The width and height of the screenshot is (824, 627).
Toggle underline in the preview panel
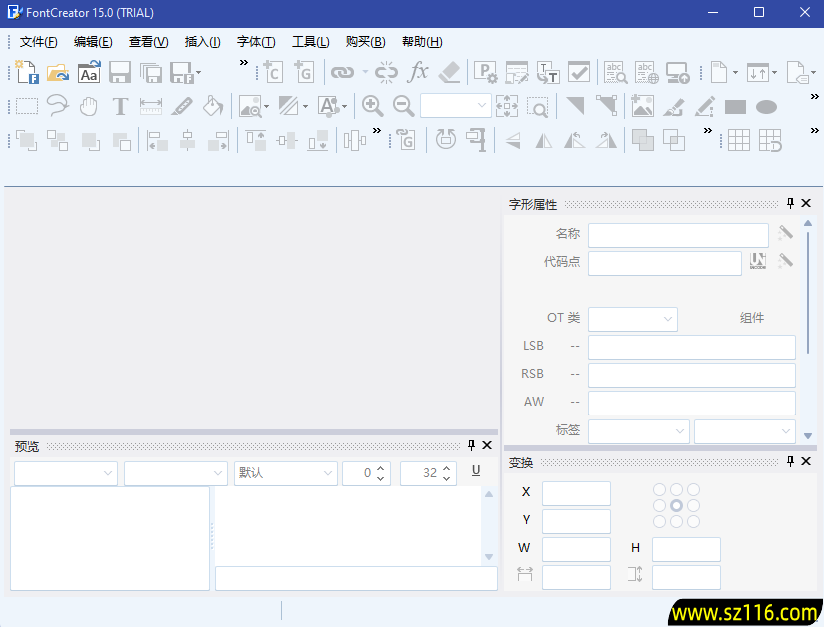click(475, 472)
